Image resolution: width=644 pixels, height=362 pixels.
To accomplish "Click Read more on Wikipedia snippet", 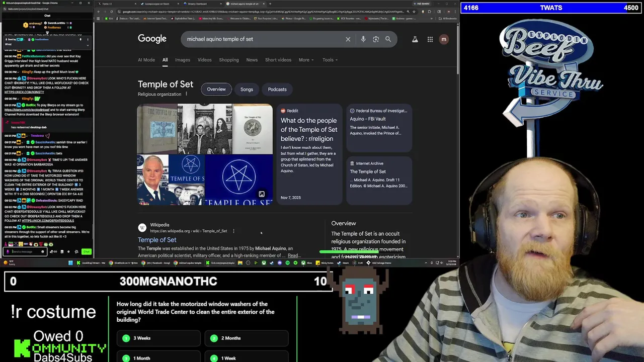I will 294,255.
